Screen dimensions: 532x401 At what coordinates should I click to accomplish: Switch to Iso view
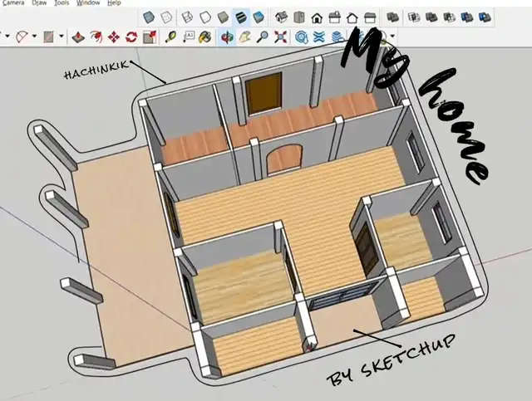coord(280,17)
